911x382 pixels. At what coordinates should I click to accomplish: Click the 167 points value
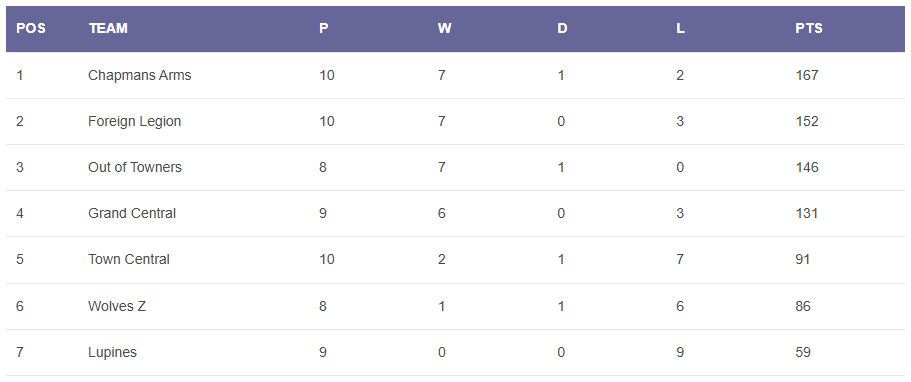(807, 76)
